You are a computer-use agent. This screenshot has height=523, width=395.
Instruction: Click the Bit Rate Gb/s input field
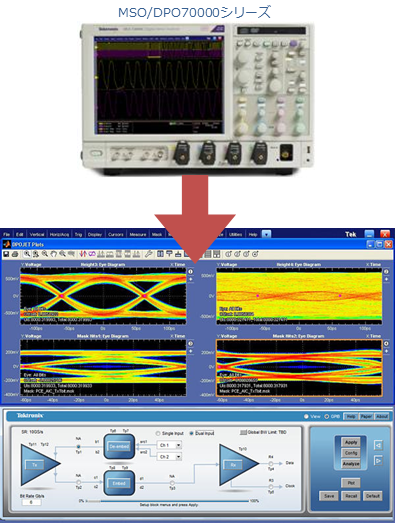pos(31,502)
